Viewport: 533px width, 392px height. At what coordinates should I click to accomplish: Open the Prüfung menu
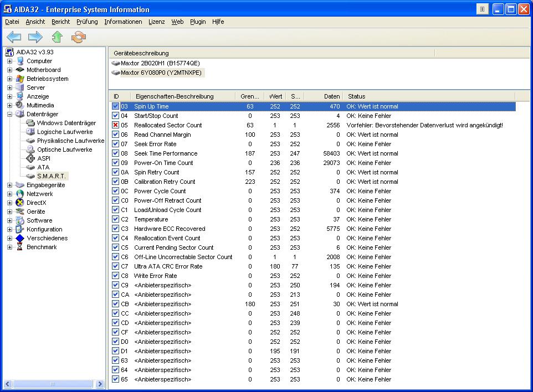[87, 22]
